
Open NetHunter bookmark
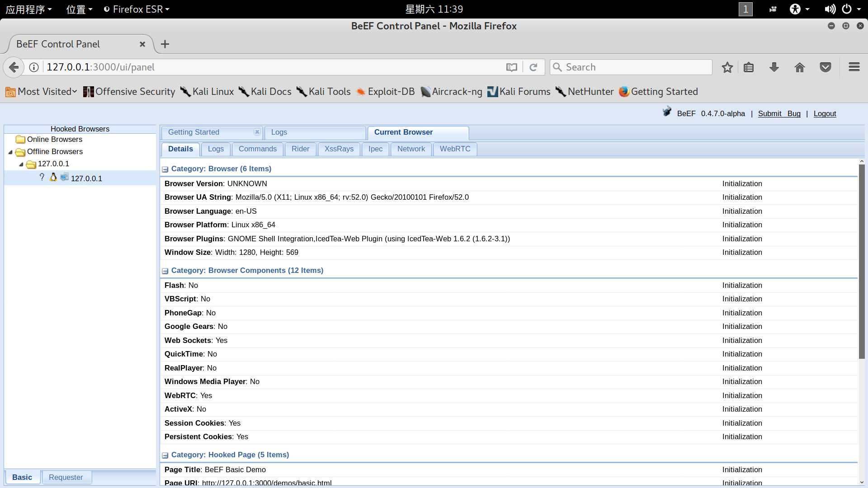pyautogui.click(x=585, y=92)
